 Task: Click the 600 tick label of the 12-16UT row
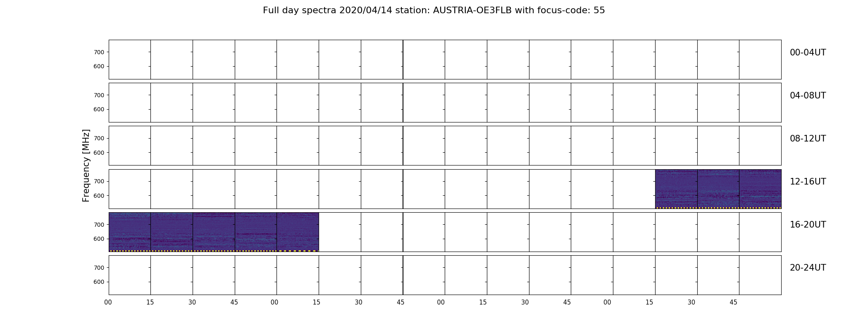[x=99, y=196]
